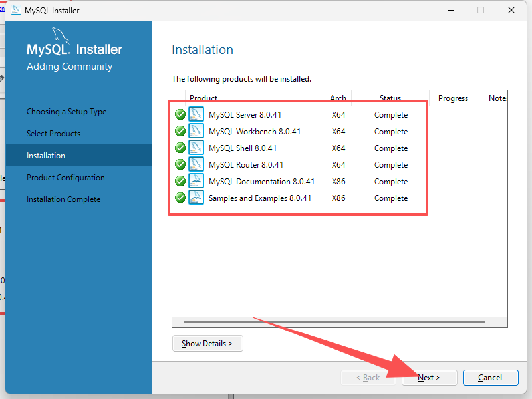Click the MySQL Installer title bar icon

click(15, 10)
